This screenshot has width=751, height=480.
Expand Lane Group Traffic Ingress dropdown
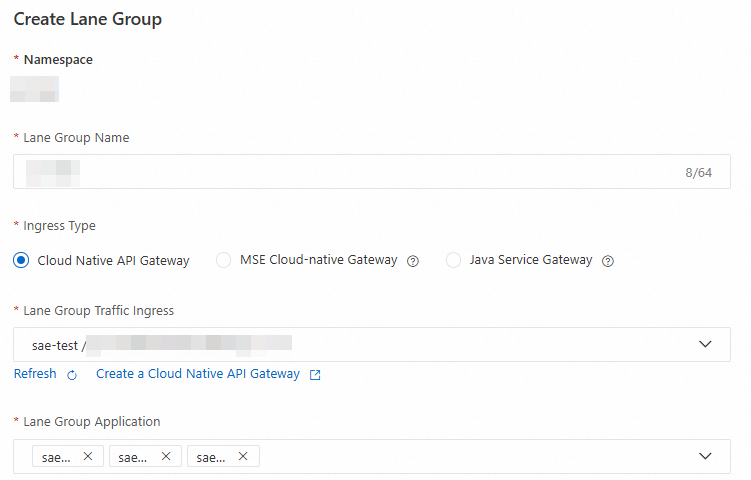tap(705, 344)
